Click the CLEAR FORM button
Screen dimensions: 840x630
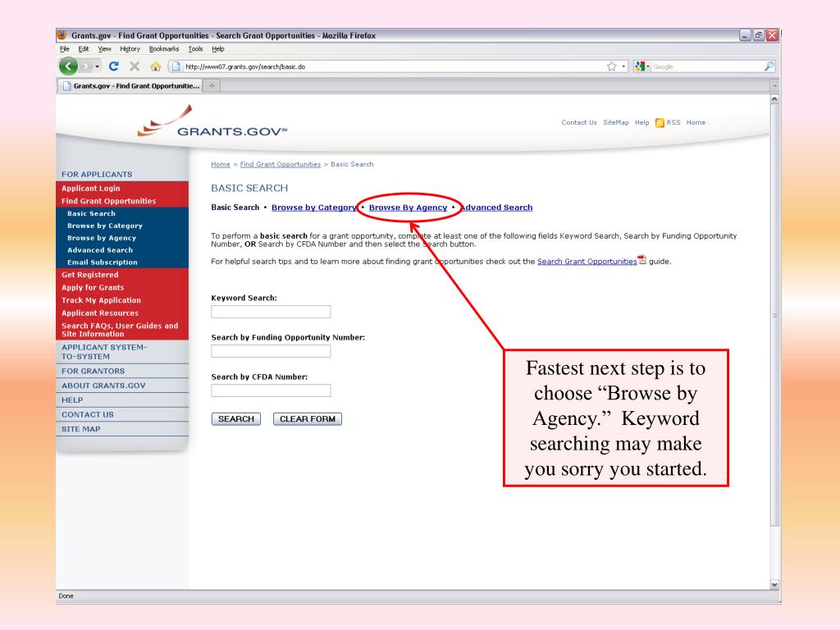[x=308, y=419]
